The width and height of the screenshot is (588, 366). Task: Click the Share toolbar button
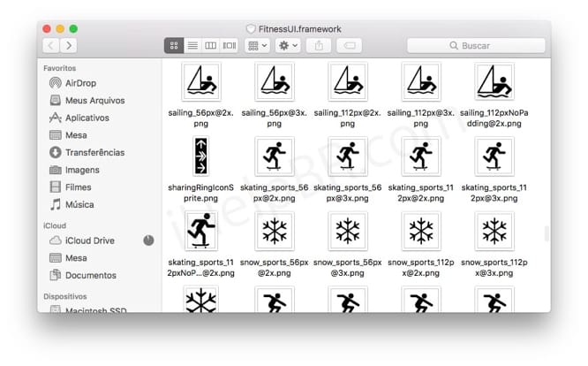coord(320,45)
